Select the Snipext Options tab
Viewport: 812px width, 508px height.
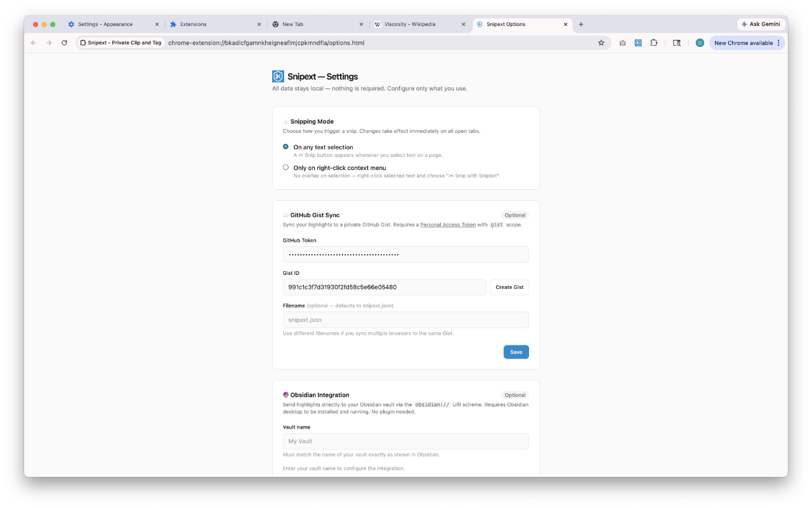click(x=521, y=24)
